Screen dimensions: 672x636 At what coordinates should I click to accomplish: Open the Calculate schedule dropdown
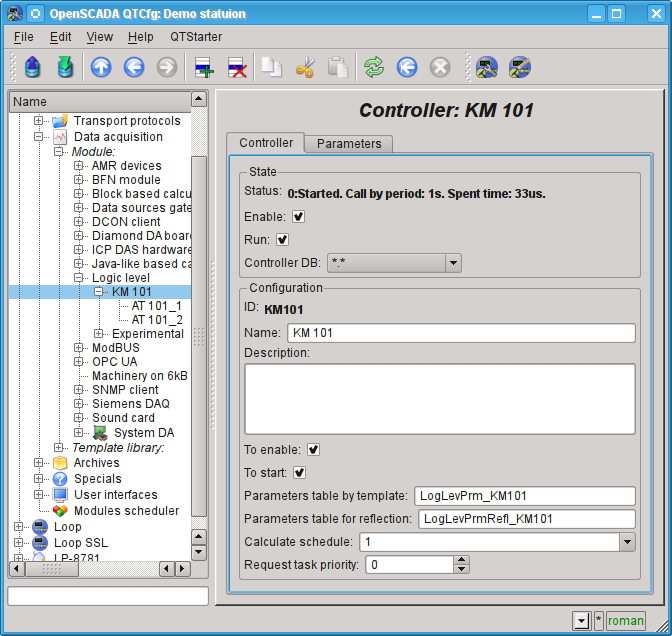click(627, 542)
